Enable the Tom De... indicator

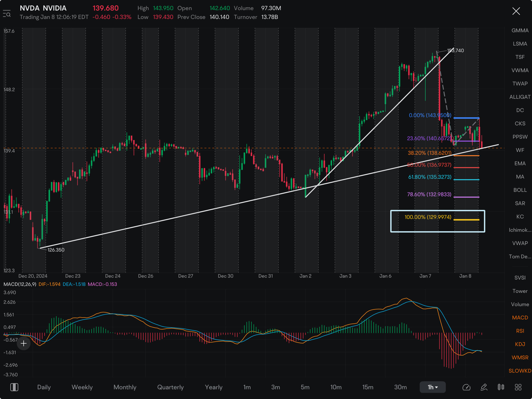click(520, 257)
